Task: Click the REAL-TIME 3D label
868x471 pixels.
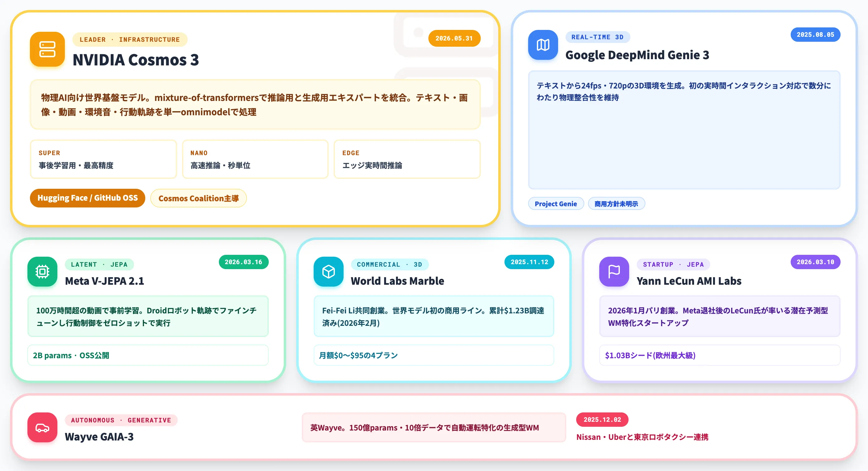Action: tap(597, 37)
